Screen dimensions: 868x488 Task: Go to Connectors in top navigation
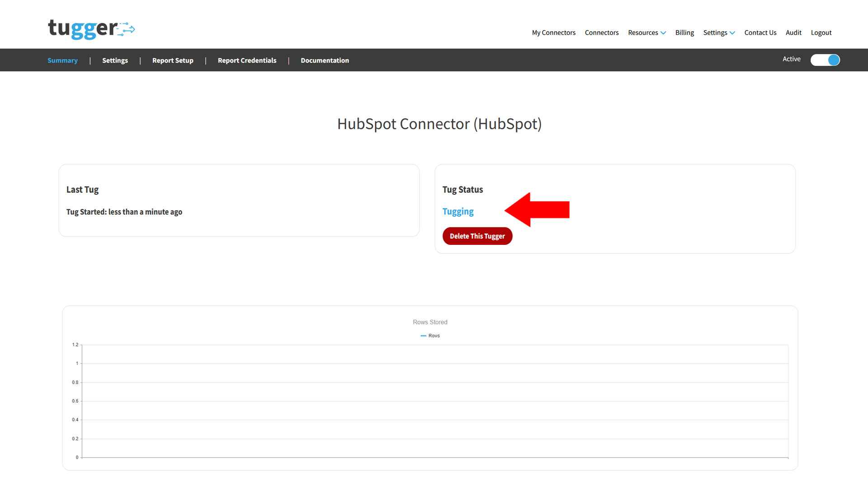click(601, 33)
